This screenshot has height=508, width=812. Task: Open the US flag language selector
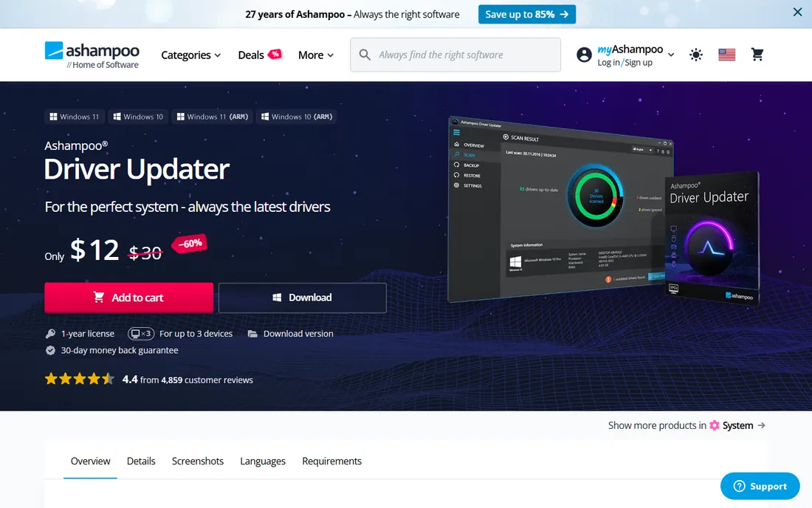tap(726, 55)
